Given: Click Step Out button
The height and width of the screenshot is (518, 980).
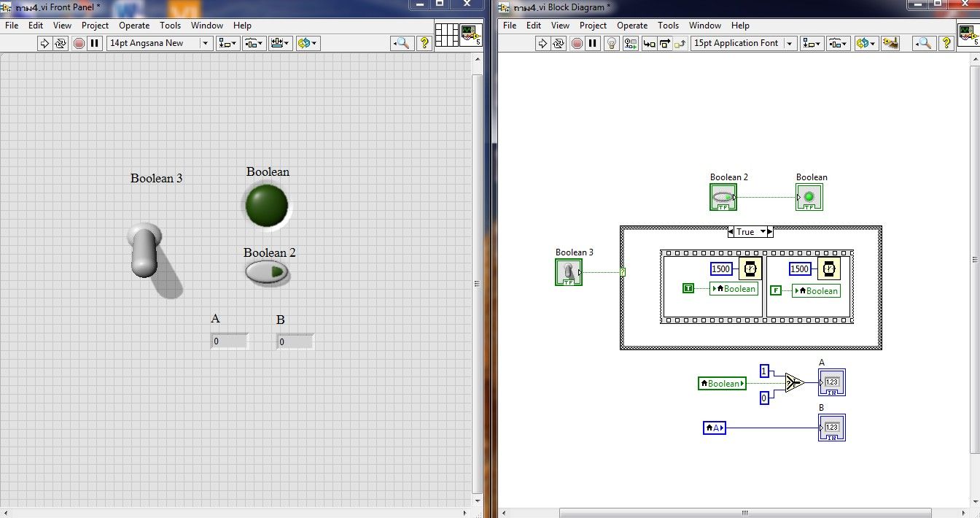Looking at the screenshot, I should click(680, 43).
